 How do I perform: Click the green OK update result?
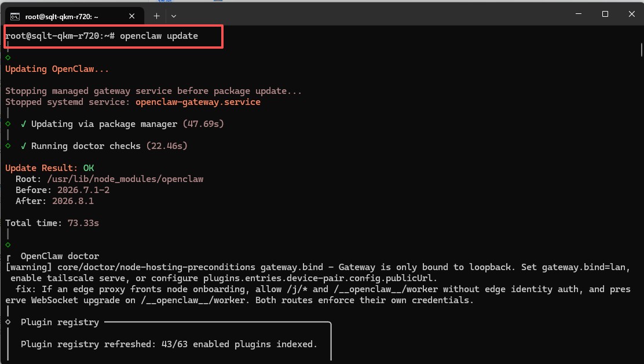pos(89,168)
